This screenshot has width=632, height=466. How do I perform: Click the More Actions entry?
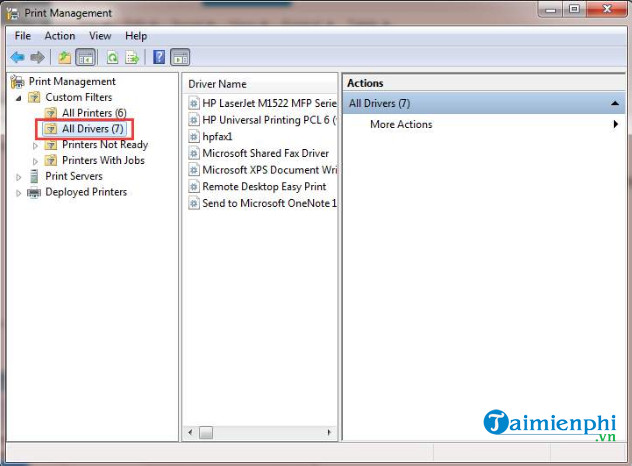(401, 124)
